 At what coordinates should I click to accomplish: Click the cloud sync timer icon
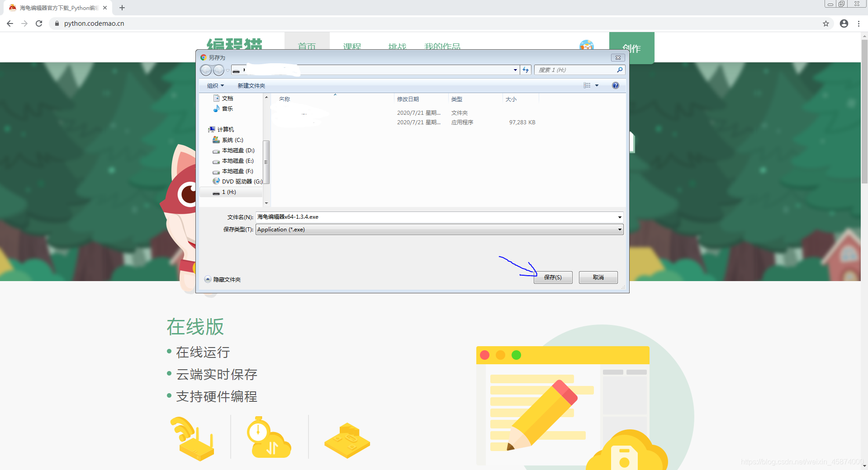[x=269, y=437]
